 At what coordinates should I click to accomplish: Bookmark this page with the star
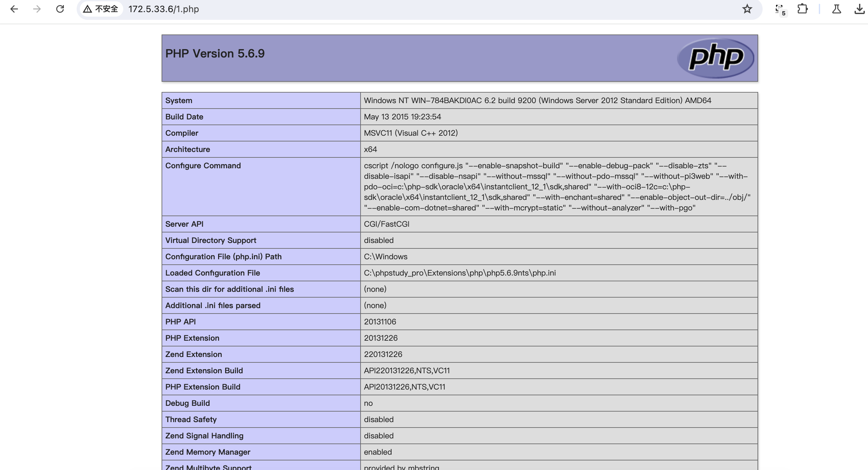(x=747, y=9)
